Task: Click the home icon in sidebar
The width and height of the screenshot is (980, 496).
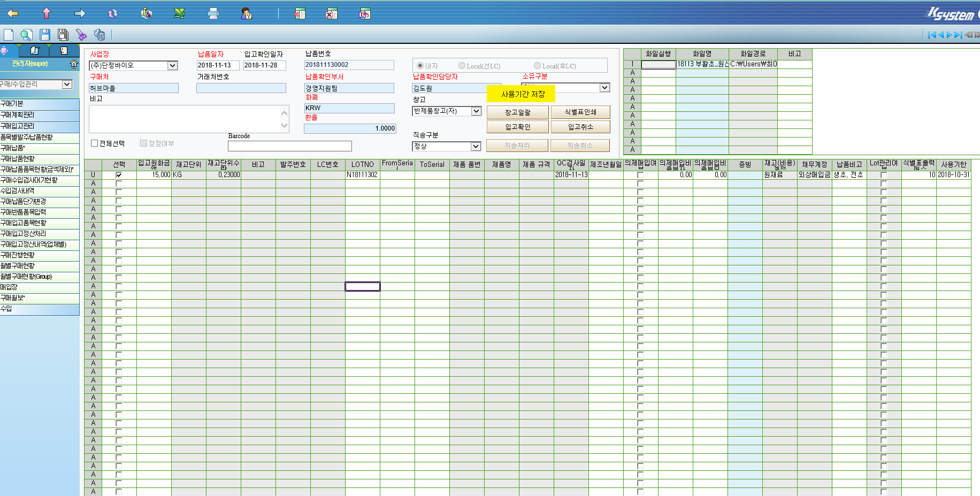Action: point(74,64)
